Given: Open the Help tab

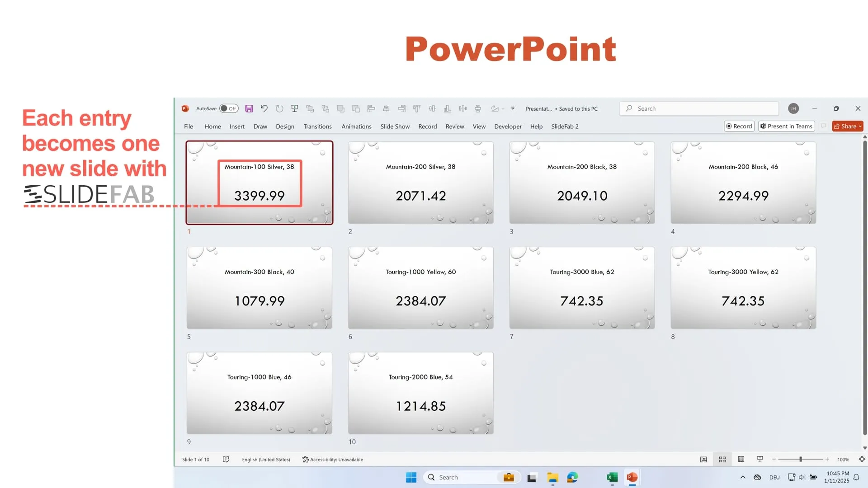Looking at the screenshot, I should click(x=536, y=127).
